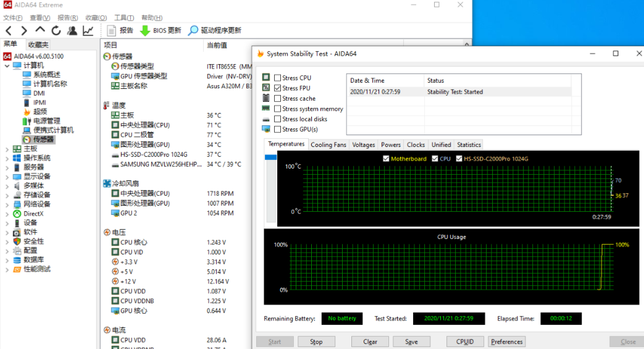Click the CPUID button
The height and width of the screenshot is (349, 644).
[x=465, y=342]
